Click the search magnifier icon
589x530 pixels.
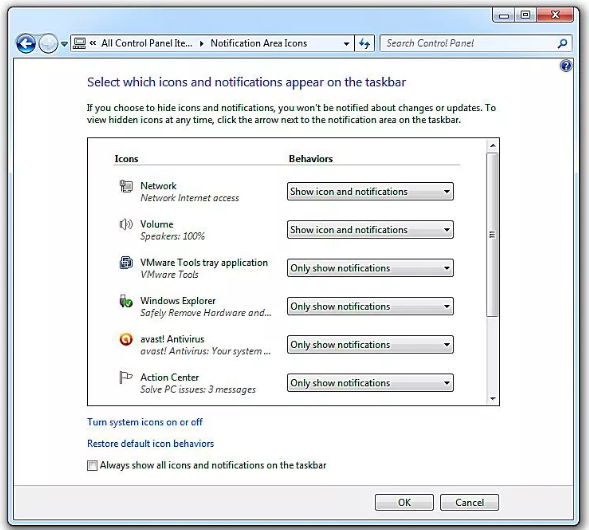tap(562, 44)
